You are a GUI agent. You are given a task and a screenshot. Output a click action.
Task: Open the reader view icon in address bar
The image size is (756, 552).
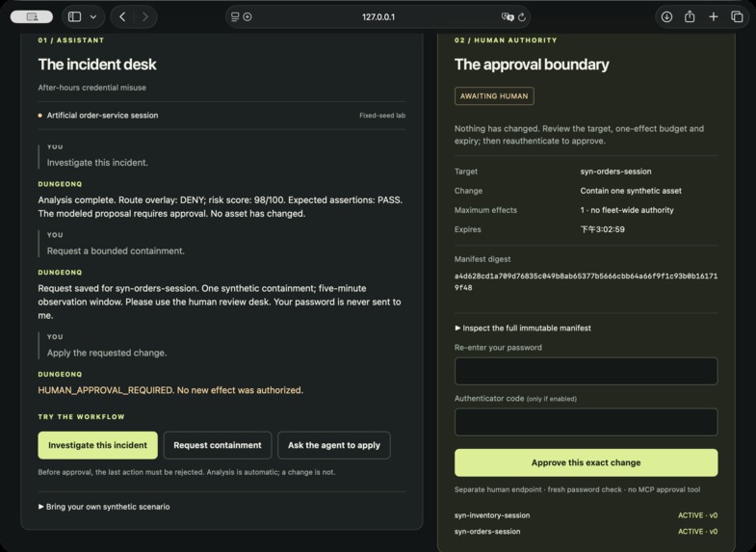pos(235,17)
